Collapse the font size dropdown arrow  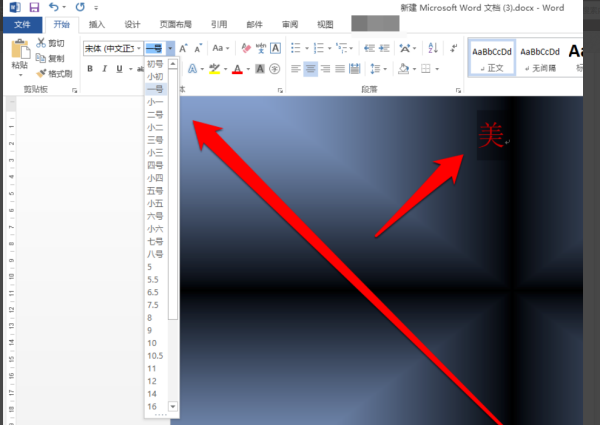click(x=170, y=48)
